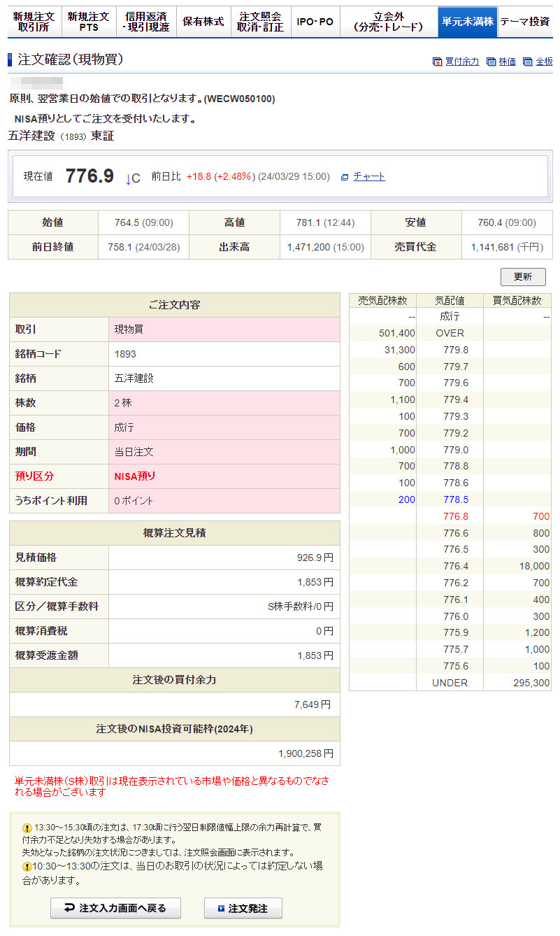The image size is (560, 936).
Task: Select the OVER row in order book
Action: [450, 333]
